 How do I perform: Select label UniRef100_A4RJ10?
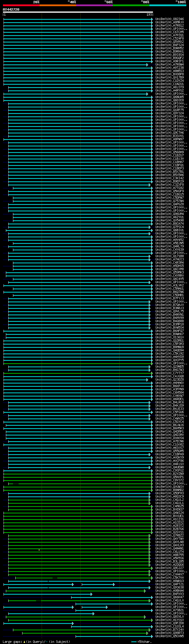coord(170,464)
